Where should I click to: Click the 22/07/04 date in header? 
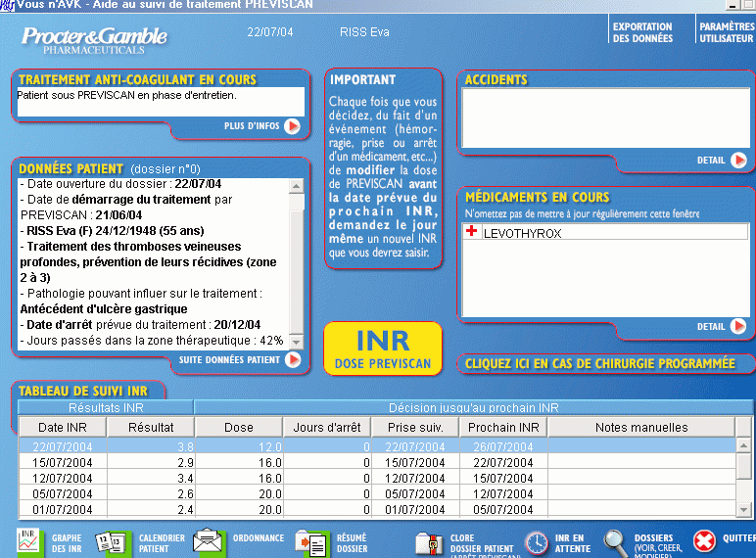point(269,31)
